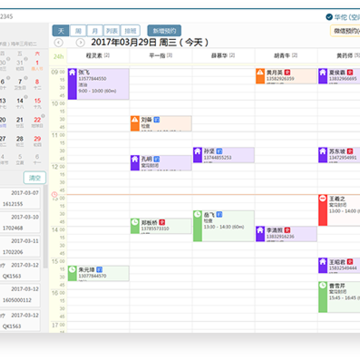Screen dimensions: 360x360
Task: Click the warning icon on 黄月英 appointment
Action: point(260,72)
